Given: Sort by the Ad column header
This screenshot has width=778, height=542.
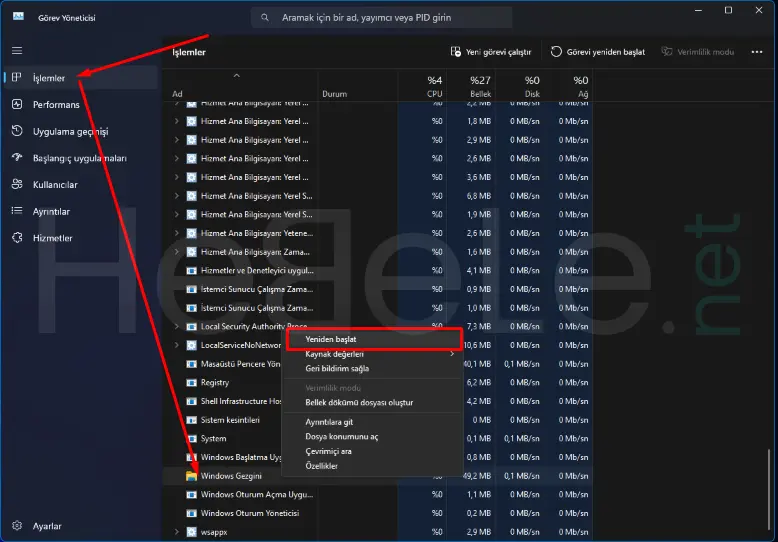Looking at the screenshot, I should click(x=240, y=85).
